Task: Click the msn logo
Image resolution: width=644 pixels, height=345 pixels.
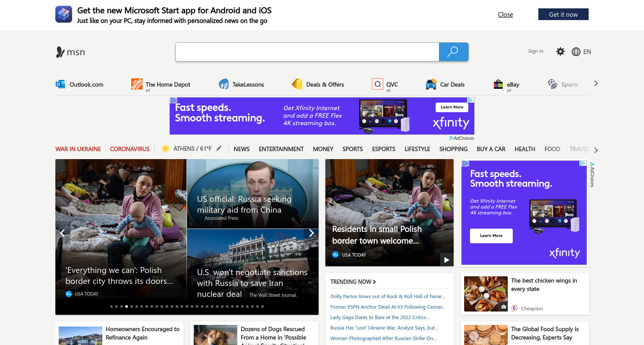Action: [70, 52]
